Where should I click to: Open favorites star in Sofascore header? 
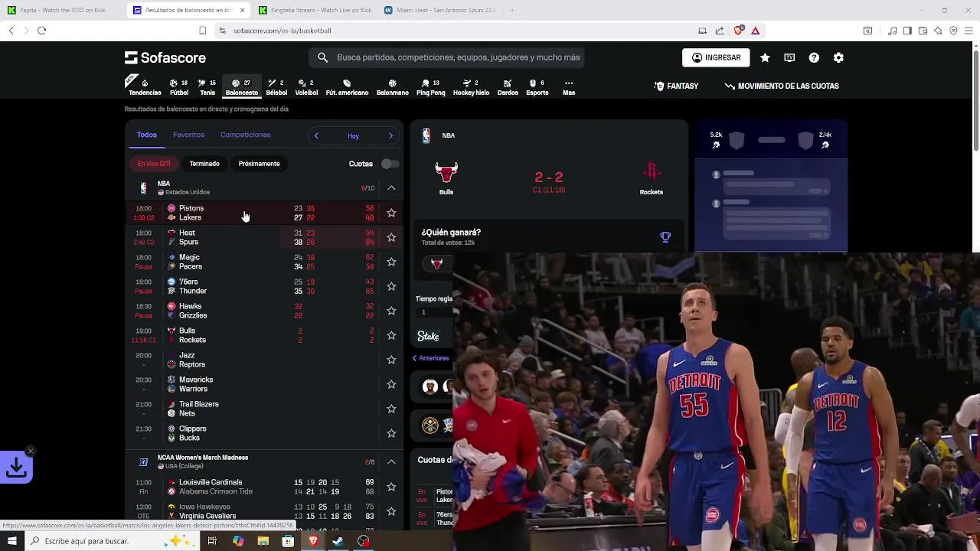(765, 57)
